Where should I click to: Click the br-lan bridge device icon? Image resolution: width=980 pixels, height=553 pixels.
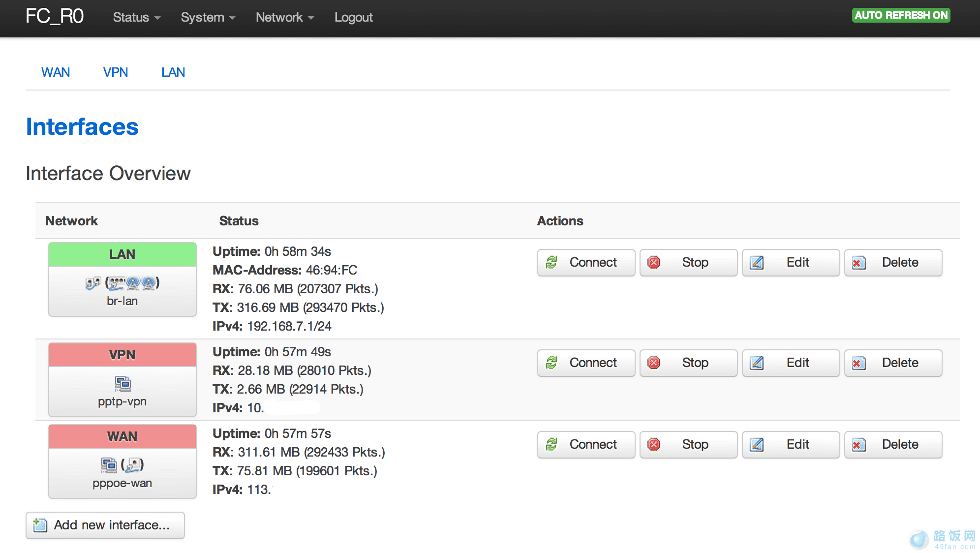tap(92, 283)
